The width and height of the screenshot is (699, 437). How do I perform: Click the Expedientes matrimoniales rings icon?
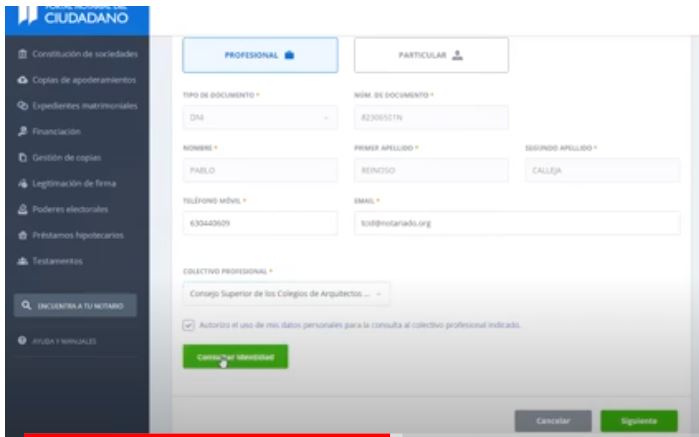click(22, 106)
